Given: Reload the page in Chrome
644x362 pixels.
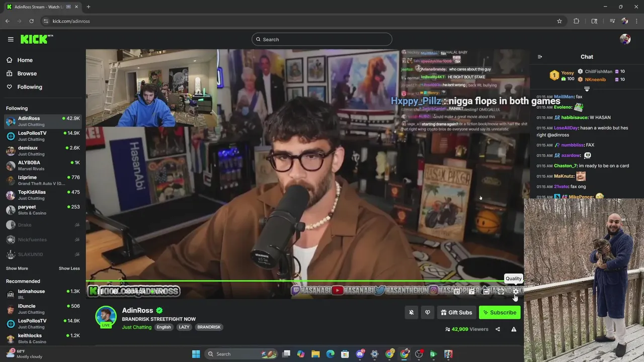Looking at the screenshot, I should [x=31, y=21].
